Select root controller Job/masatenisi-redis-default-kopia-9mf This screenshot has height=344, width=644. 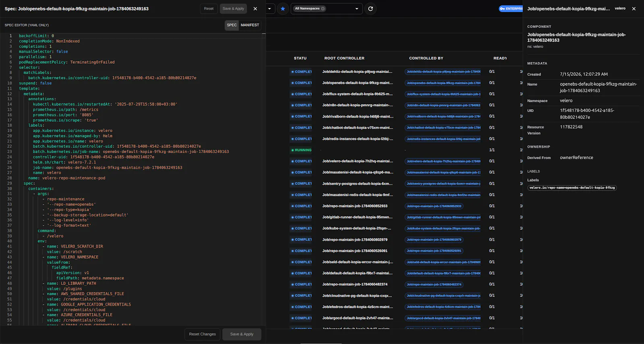[358, 195]
